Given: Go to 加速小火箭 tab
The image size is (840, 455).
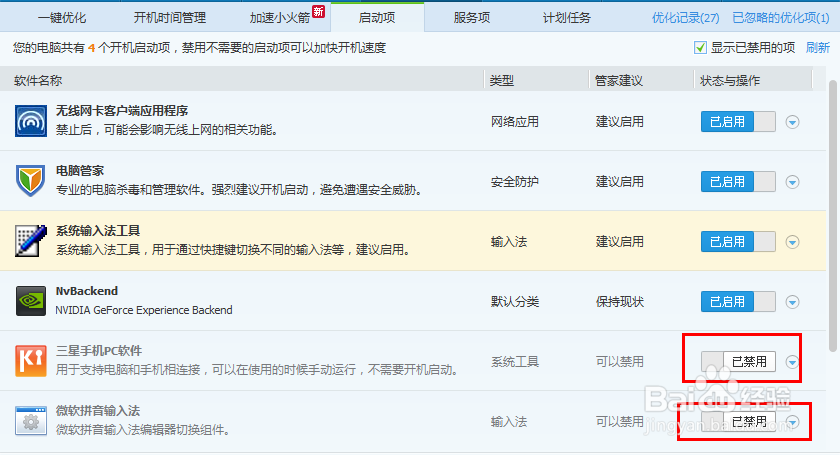Looking at the screenshot, I should tap(280, 18).
